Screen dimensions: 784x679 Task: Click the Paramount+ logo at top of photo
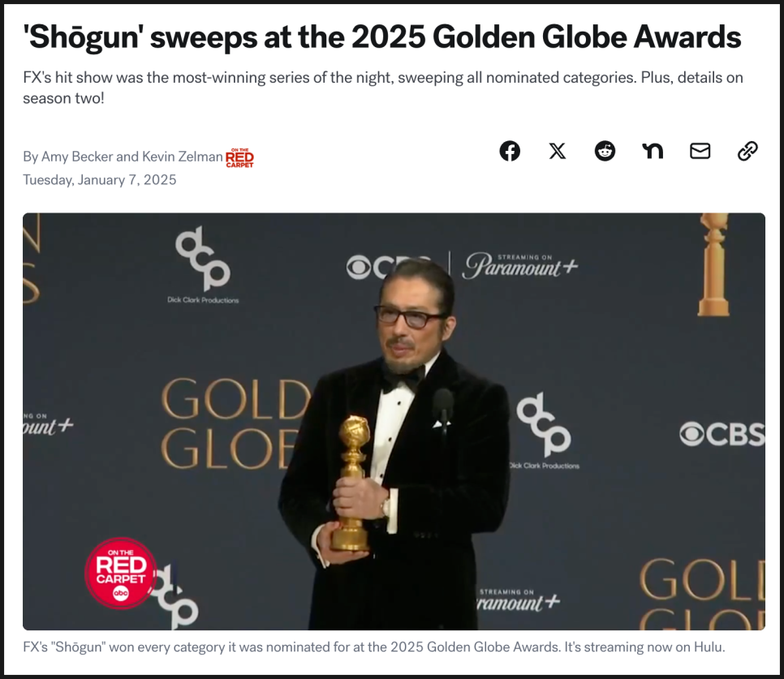(520, 265)
